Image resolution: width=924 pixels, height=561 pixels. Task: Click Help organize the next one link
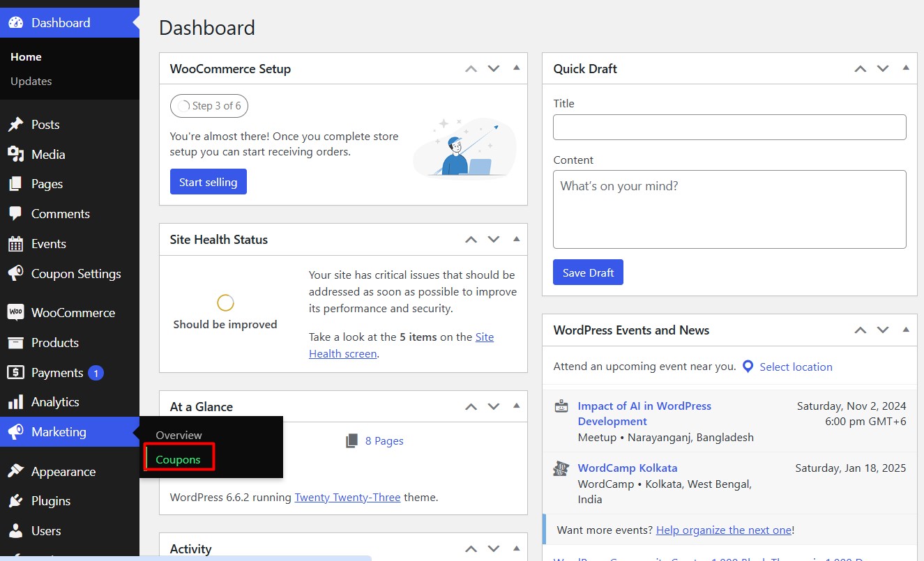pos(724,530)
